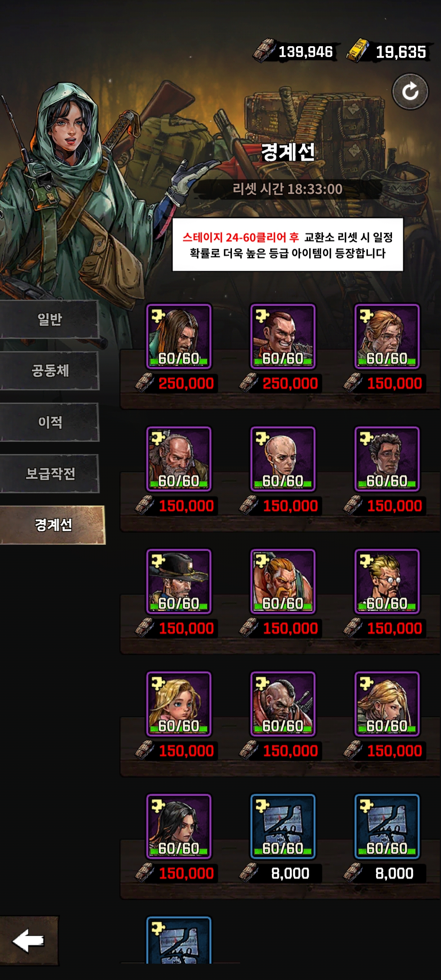The height and width of the screenshot is (980, 441).
Task: Tap the back arrow icon
Action: pos(29,940)
